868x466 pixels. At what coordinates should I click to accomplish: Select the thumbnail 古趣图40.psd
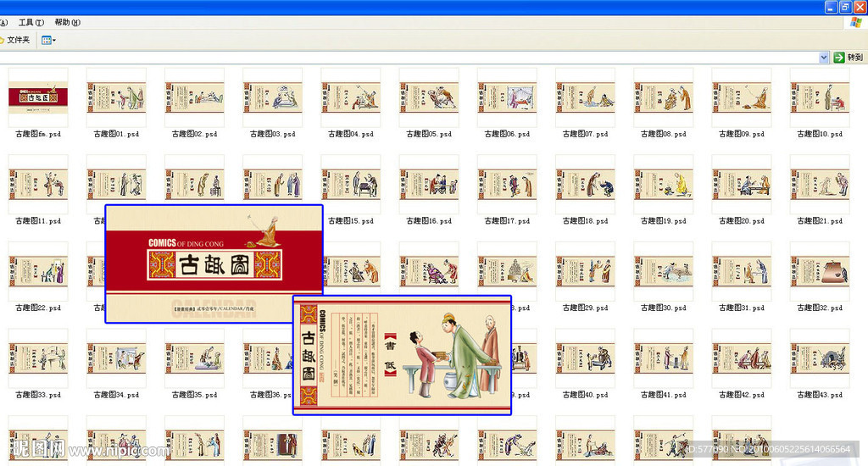(x=585, y=358)
